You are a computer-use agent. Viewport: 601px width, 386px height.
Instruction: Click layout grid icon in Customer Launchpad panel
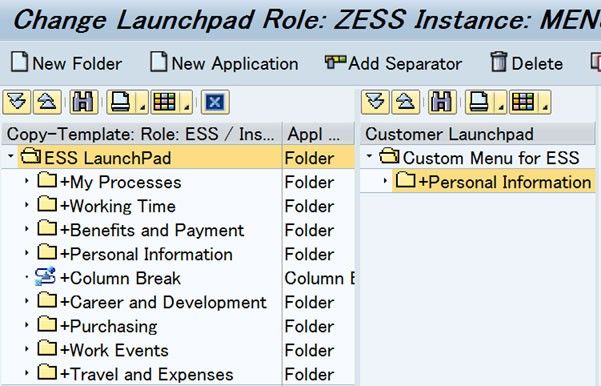pyautogui.click(x=524, y=102)
